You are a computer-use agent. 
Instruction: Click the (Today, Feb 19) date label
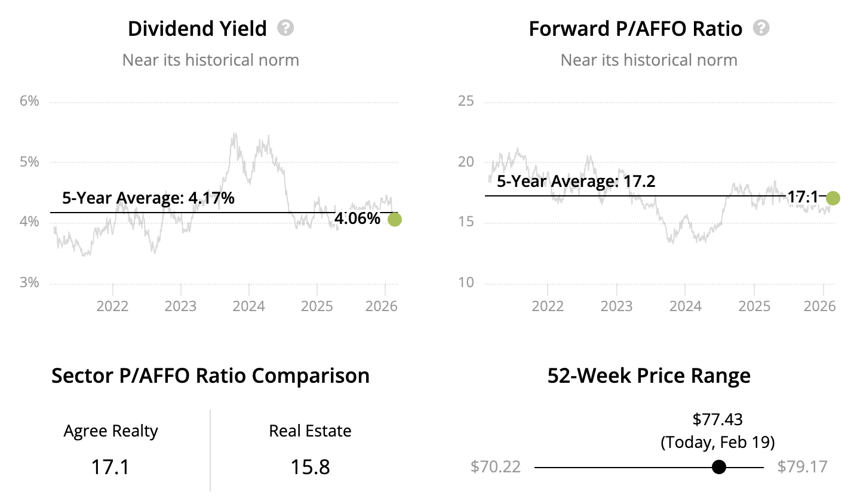pyautogui.click(x=717, y=442)
